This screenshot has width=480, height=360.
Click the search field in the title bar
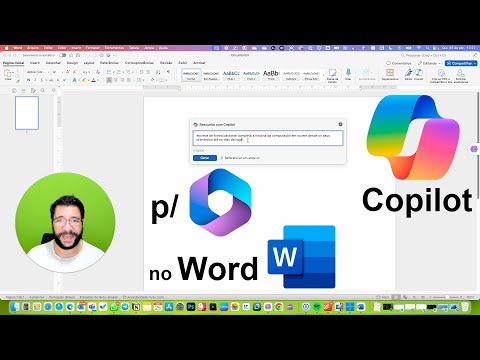423,55
